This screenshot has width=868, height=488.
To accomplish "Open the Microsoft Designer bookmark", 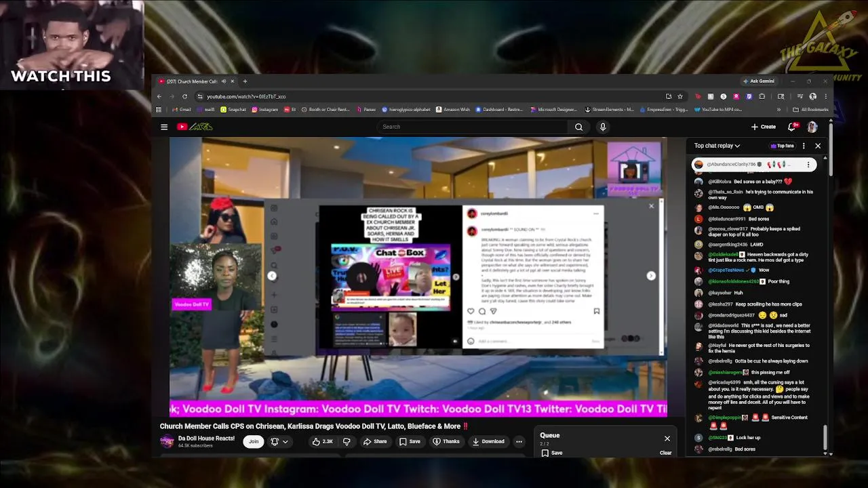I will [x=553, y=110].
